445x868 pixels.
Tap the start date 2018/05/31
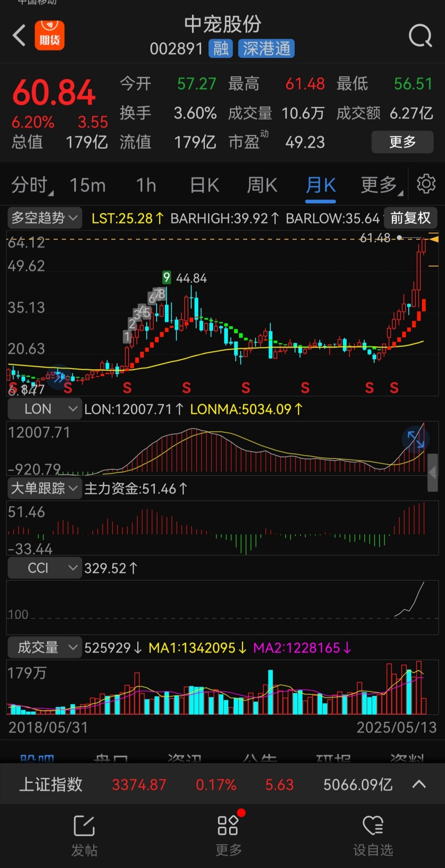click(49, 727)
